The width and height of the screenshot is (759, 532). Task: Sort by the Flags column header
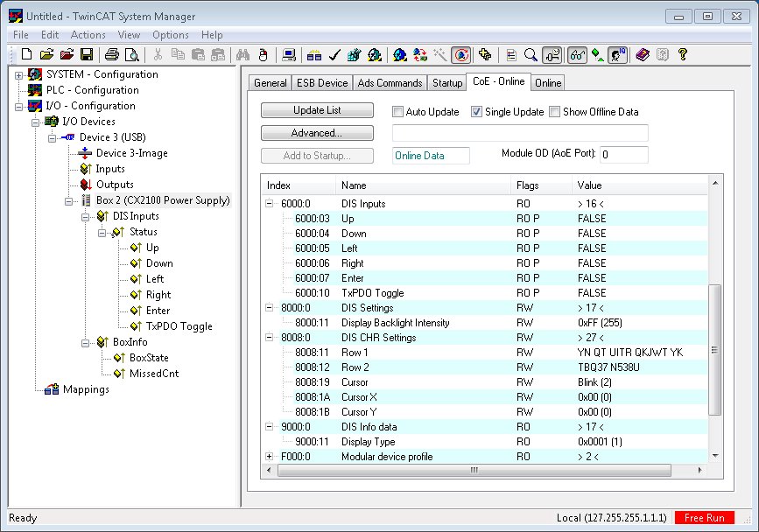tap(541, 185)
